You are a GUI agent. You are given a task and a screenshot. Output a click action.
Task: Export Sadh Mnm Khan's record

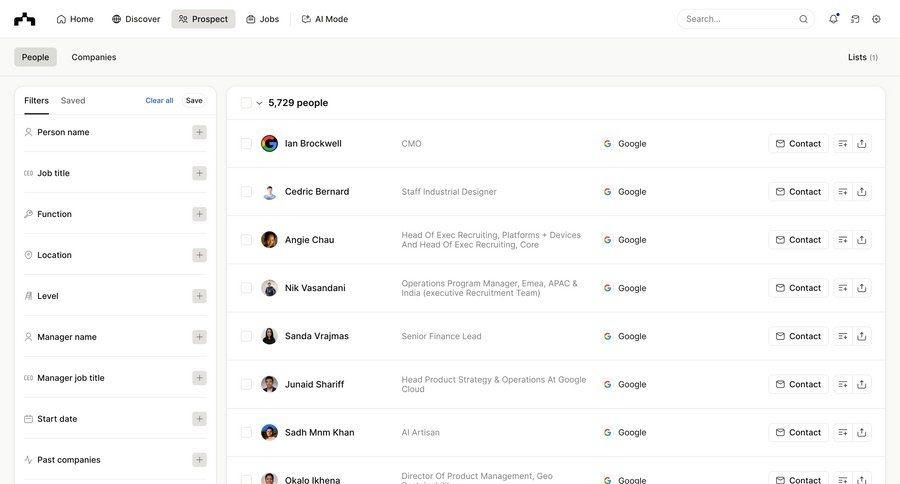[862, 432]
